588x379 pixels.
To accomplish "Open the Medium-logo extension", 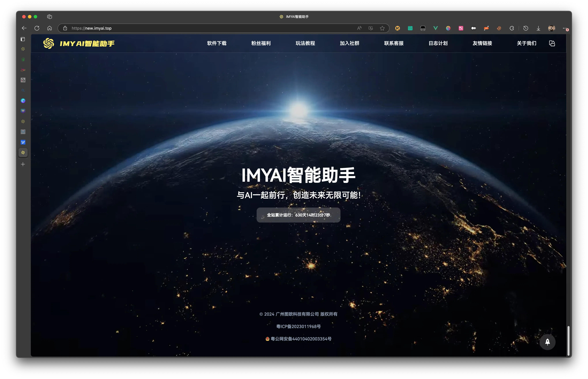I will pyautogui.click(x=474, y=28).
